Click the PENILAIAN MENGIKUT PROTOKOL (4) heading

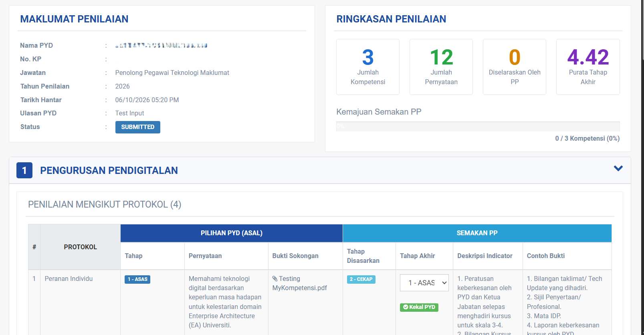105,204
